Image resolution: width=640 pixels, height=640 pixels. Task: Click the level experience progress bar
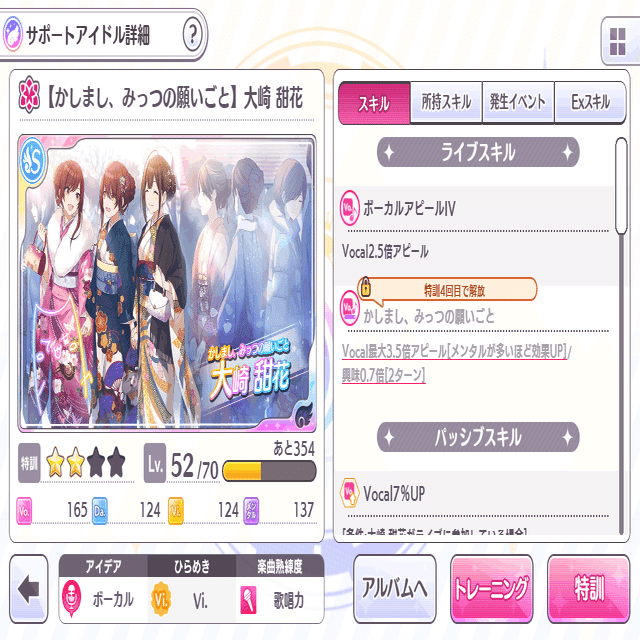(x=269, y=471)
